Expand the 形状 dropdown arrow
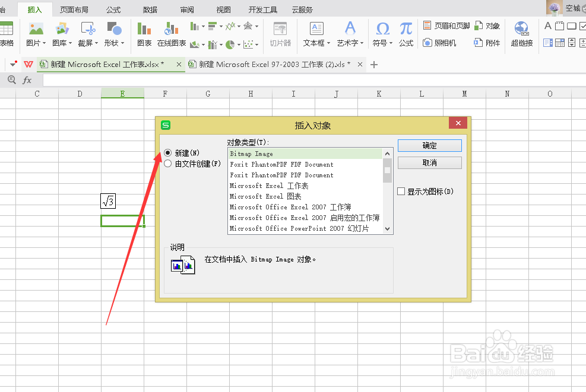586x392 pixels. click(x=122, y=43)
